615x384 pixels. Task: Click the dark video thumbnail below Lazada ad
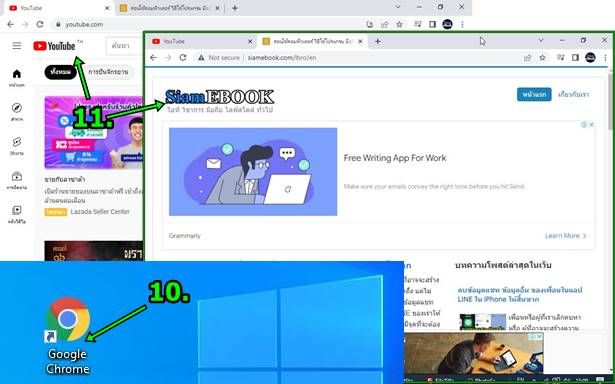pos(93,251)
